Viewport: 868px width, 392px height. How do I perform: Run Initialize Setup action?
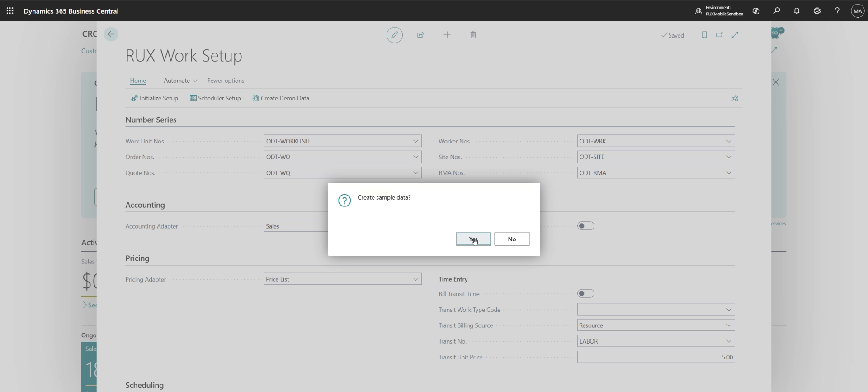click(155, 98)
